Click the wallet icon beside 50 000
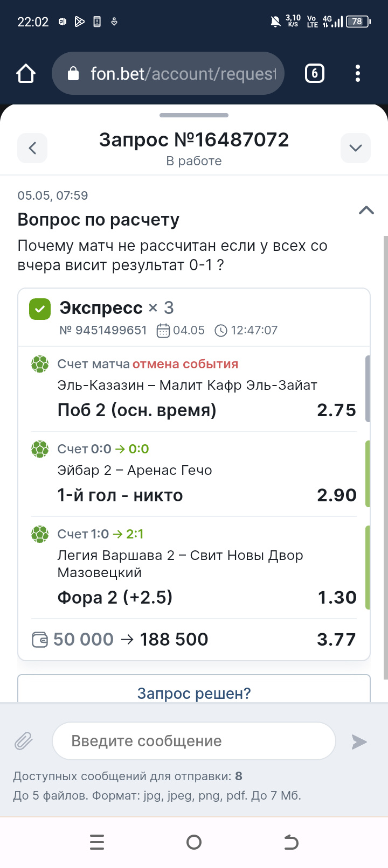Screen dimensions: 388x868 [40, 640]
